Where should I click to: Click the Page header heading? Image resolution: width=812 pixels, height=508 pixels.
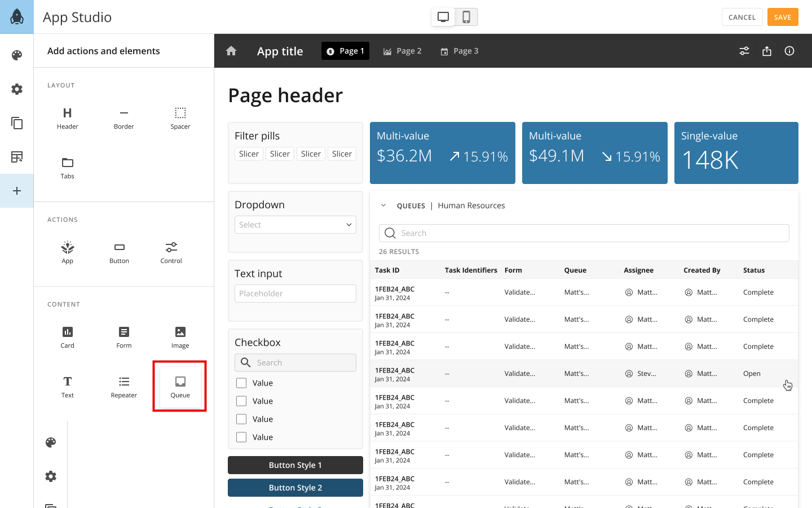click(285, 96)
